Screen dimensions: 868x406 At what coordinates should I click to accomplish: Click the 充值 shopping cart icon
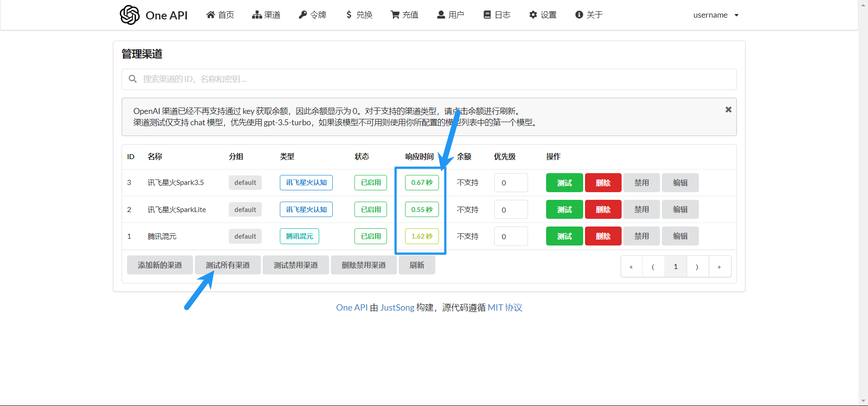395,15
